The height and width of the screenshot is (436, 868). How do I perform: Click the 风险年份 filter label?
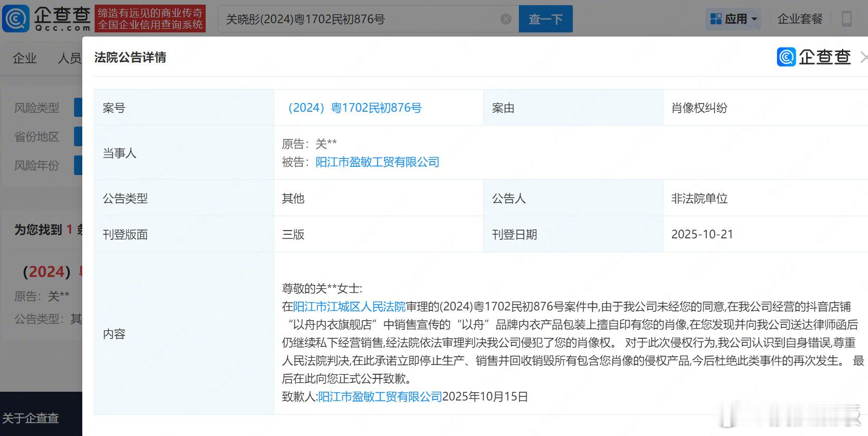point(37,165)
